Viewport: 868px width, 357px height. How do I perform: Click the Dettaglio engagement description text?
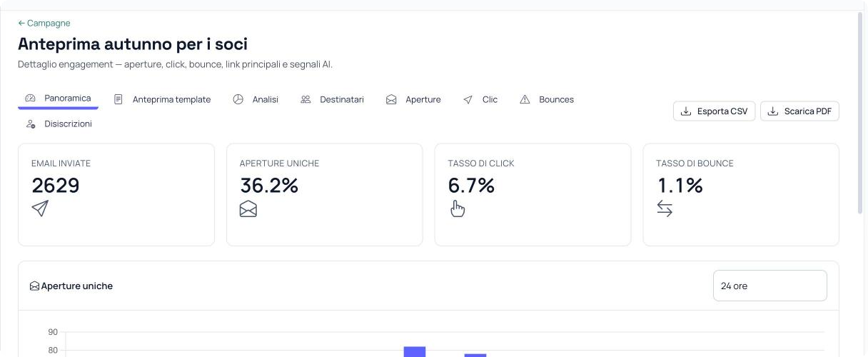tap(175, 64)
